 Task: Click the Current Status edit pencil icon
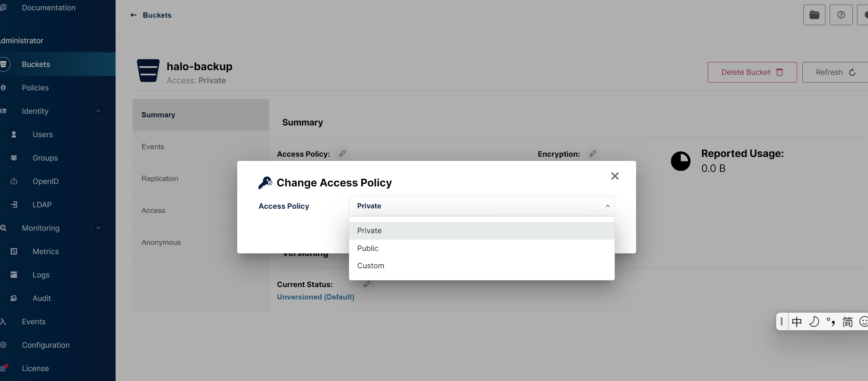point(367,284)
